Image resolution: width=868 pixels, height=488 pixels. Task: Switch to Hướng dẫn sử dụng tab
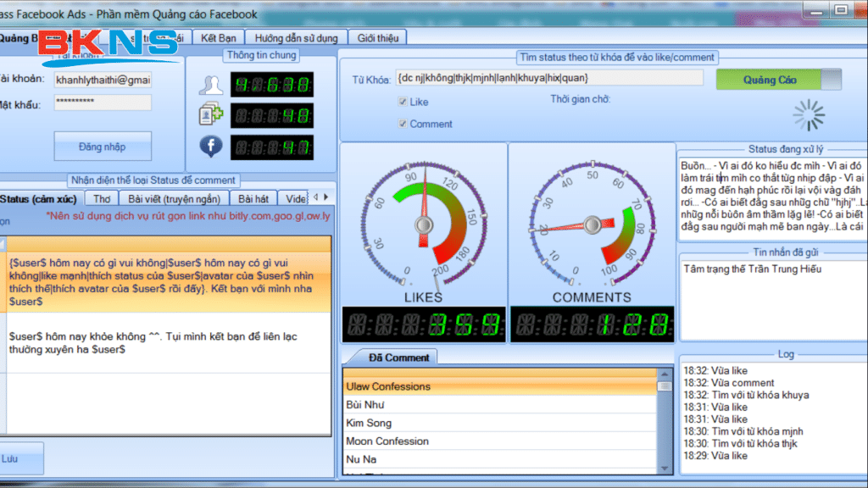coord(297,37)
